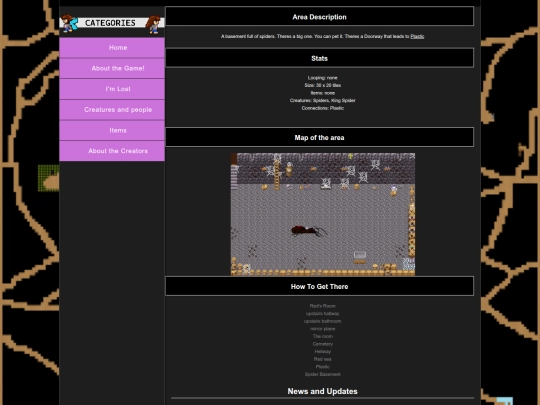Open Rad's Room link
Screen dimensions: 540x405
322,306
